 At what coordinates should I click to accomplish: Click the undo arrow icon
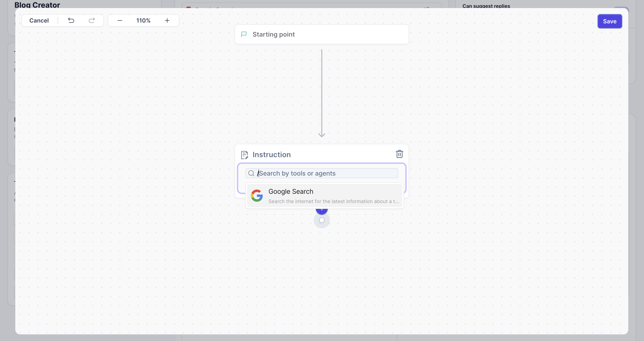[71, 20]
